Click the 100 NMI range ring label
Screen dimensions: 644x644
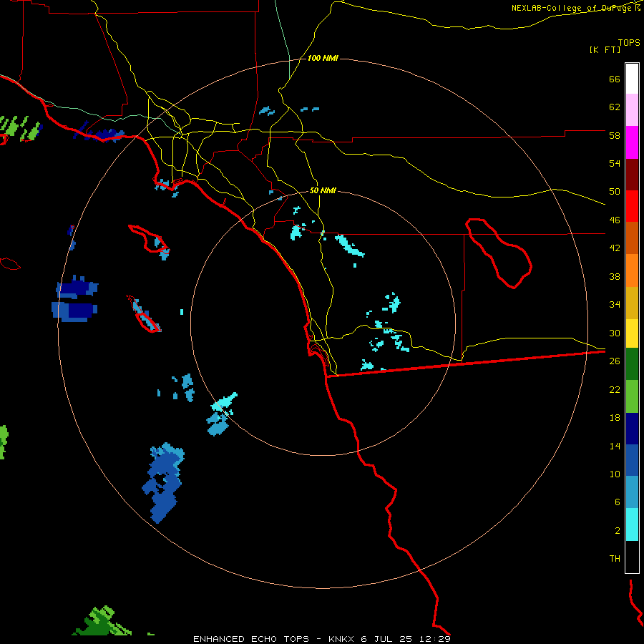pos(323,59)
